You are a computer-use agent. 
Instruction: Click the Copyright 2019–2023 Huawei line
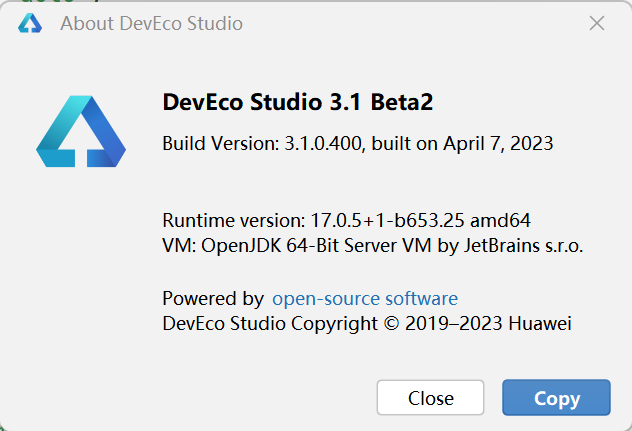(x=367, y=323)
